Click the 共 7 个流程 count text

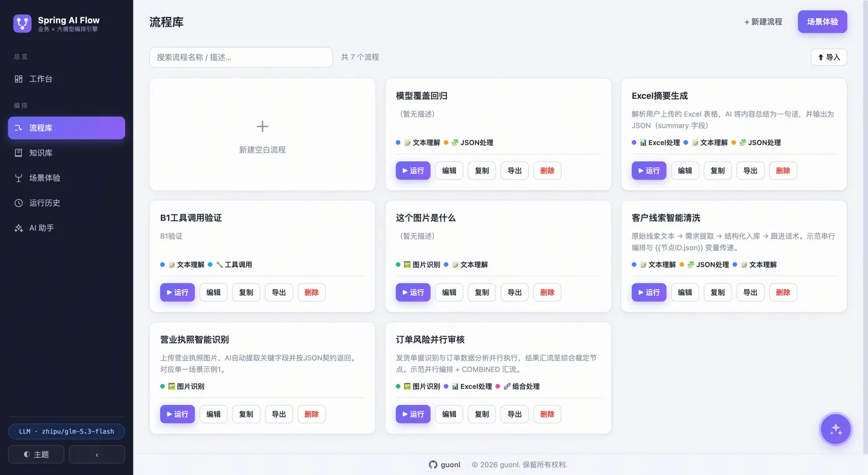(360, 57)
